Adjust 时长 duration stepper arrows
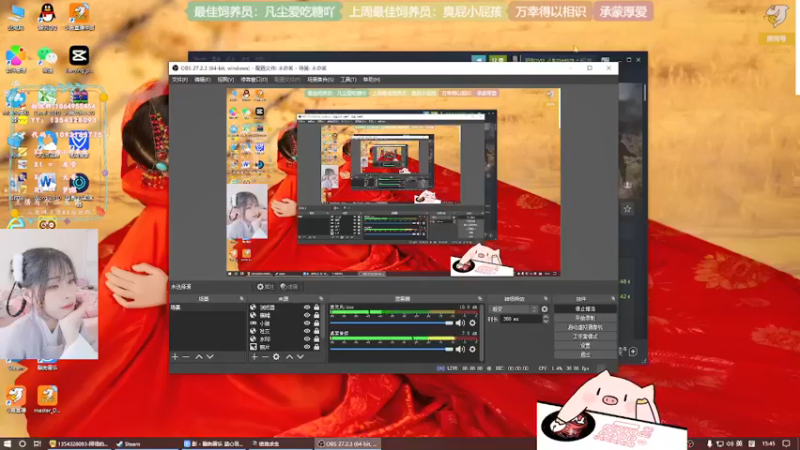800x450 pixels. 545,319
